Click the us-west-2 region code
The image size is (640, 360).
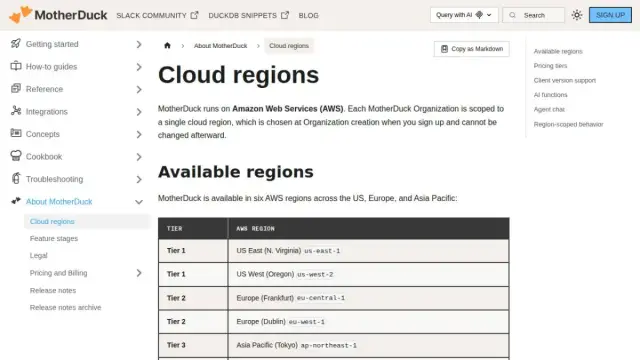point(315,275)
